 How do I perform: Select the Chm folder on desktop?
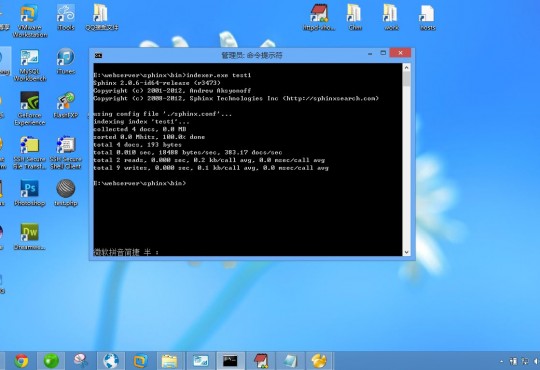click(355, 17)
